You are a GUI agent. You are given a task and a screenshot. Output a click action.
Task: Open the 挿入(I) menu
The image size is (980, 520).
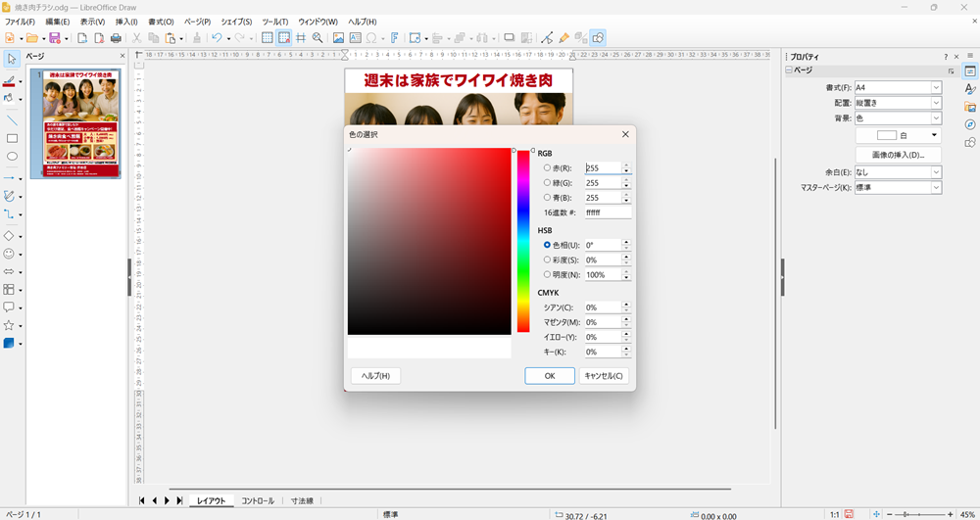(126, 22)
